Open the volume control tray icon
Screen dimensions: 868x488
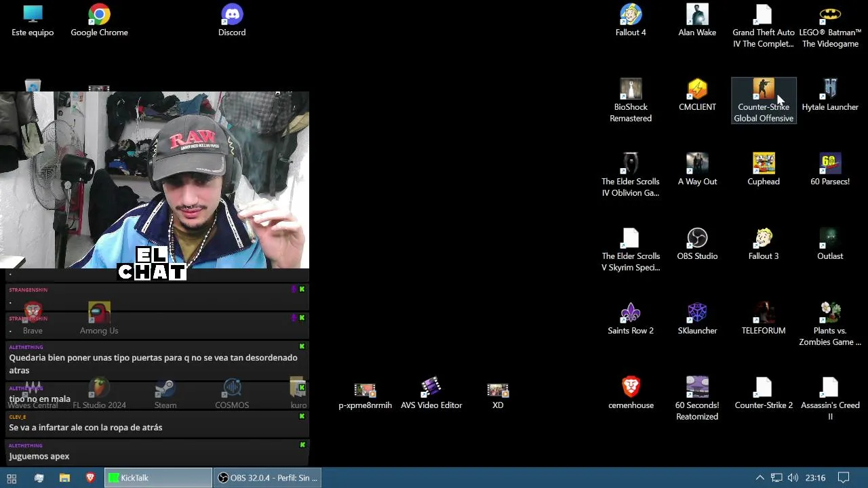(793, 478)
